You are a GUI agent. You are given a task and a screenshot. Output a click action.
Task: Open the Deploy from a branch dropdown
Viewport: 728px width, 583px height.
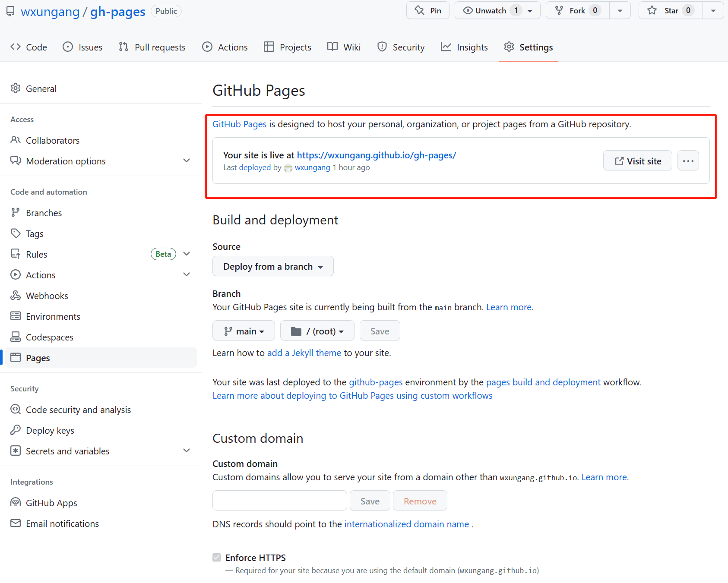click(x=273, y=266)
